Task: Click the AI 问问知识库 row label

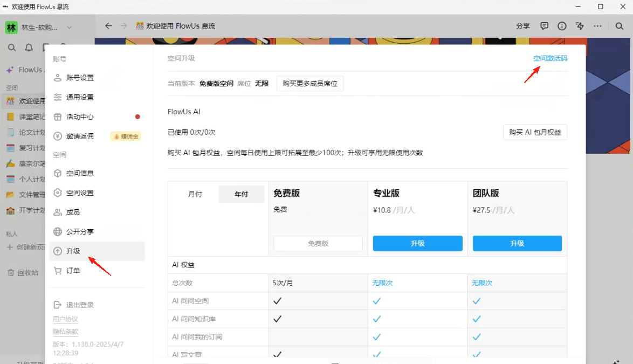Action: pyautogui.click(x=194, y=319)
